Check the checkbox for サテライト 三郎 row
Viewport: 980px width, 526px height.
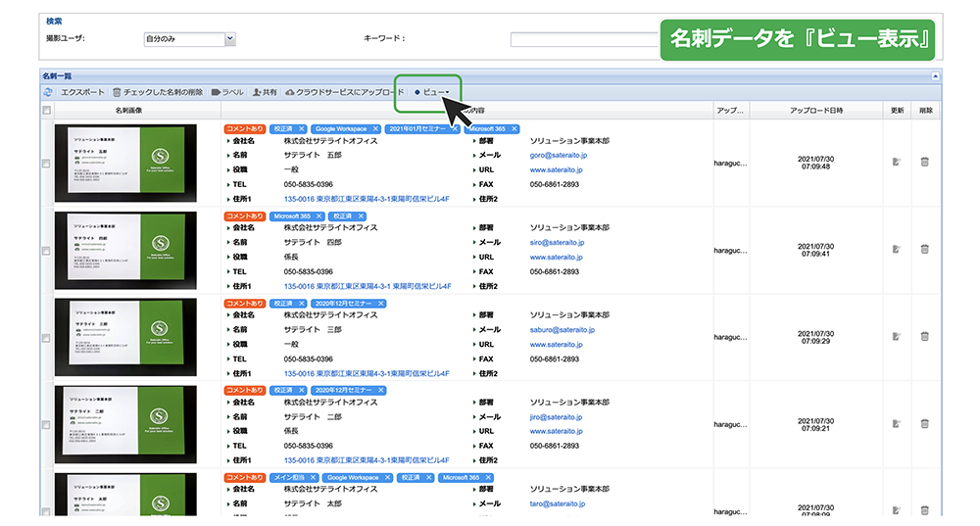coord(46,338)
